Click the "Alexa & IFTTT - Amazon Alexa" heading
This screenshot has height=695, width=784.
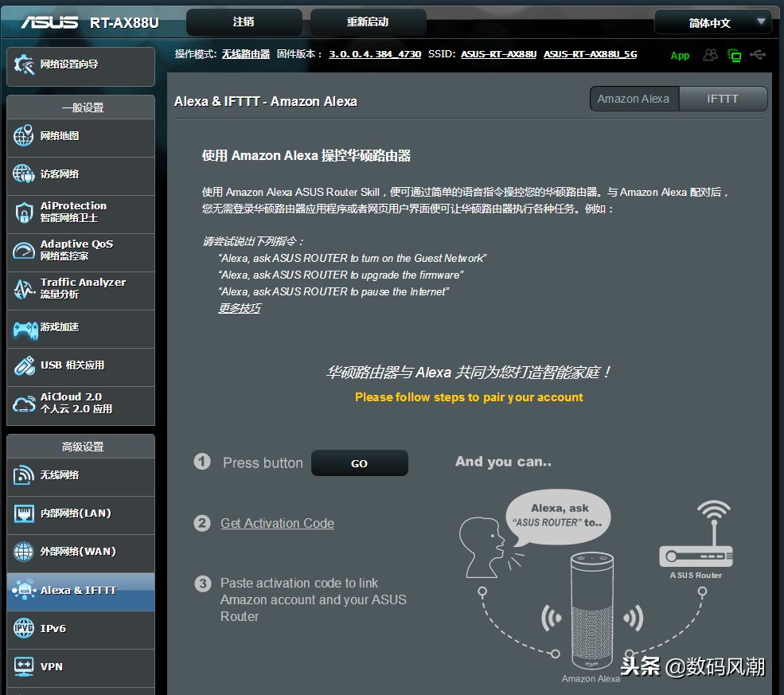pyautogui.click(x=266, y=101)
